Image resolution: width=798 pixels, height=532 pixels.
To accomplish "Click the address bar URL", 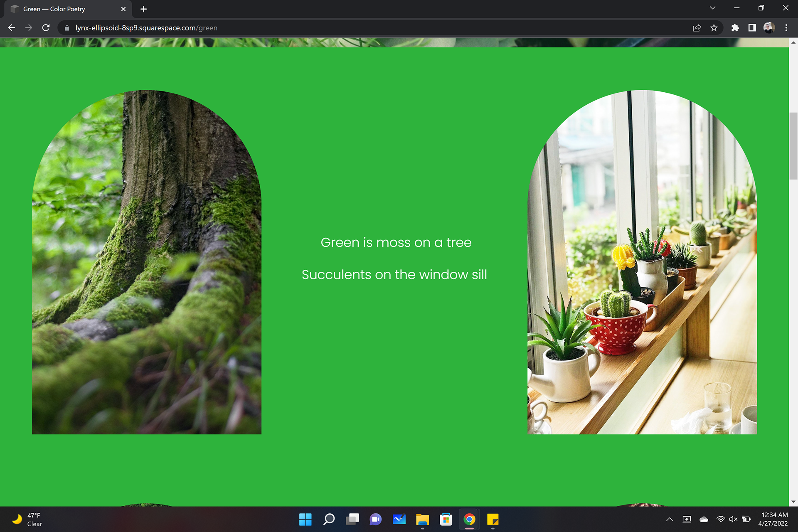I will (x=146, y=28).
